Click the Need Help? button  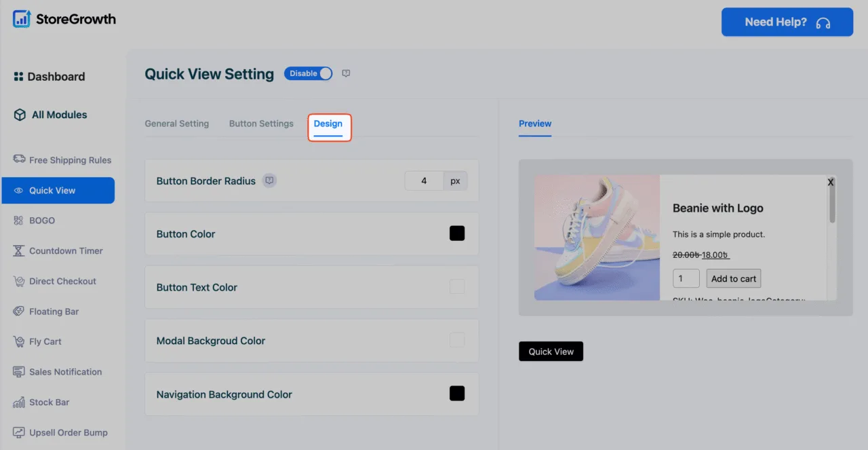coord(787,22)
